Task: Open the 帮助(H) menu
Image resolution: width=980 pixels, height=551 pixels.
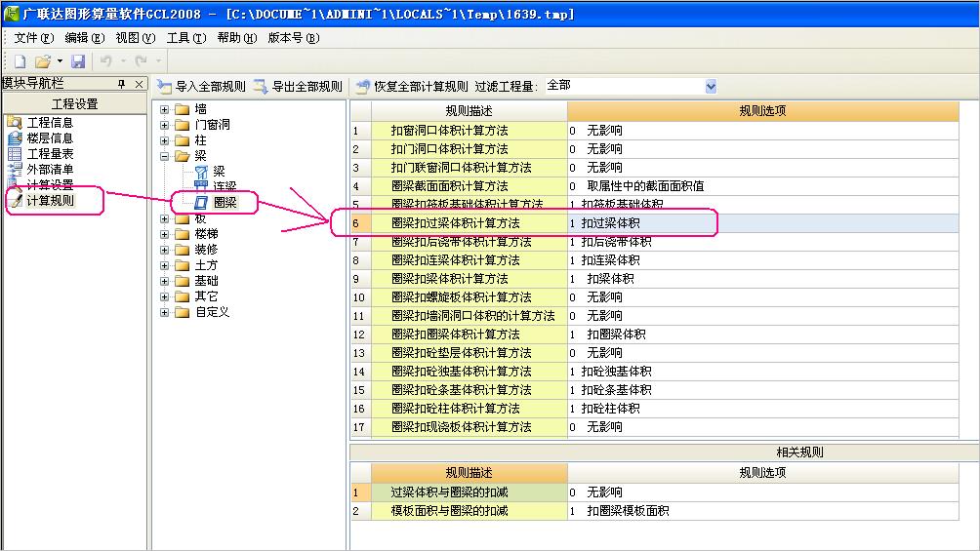Action: (x=237, y=38)
